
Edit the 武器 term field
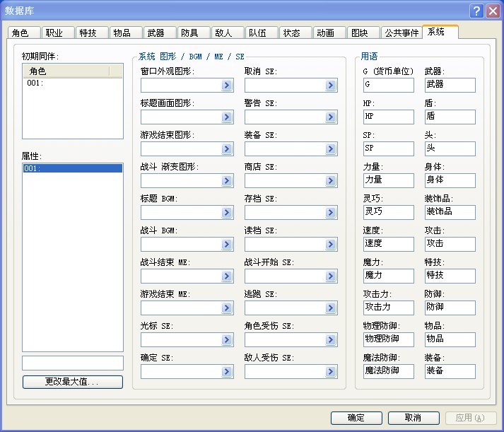click(x=450, y=85)
